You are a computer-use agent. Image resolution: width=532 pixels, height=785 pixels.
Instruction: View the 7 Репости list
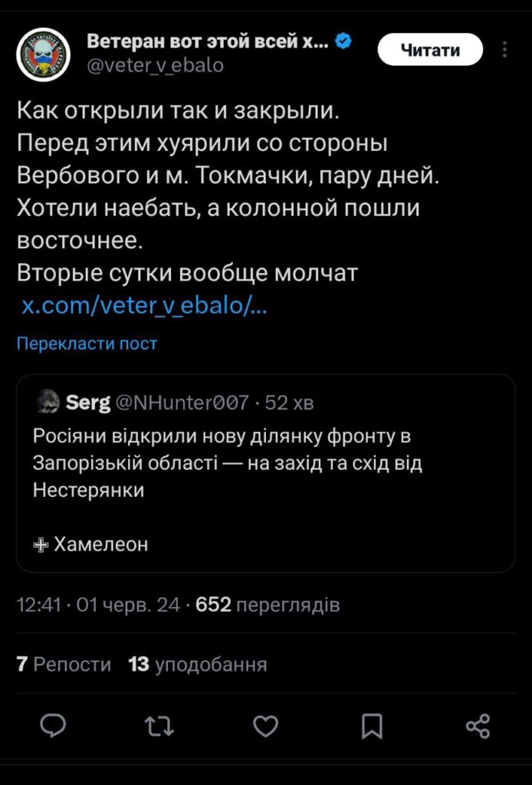point(64,664)
